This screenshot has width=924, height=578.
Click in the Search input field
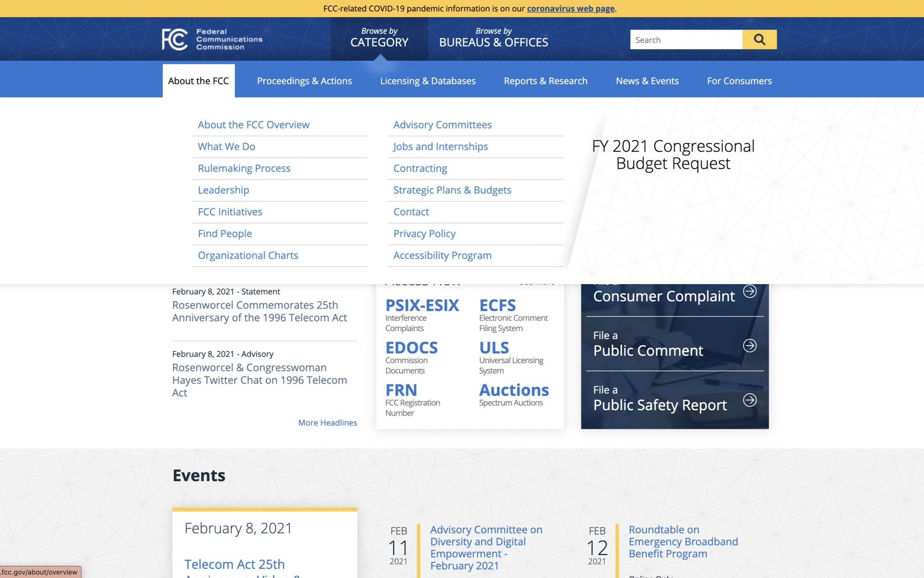pos(686,40)
